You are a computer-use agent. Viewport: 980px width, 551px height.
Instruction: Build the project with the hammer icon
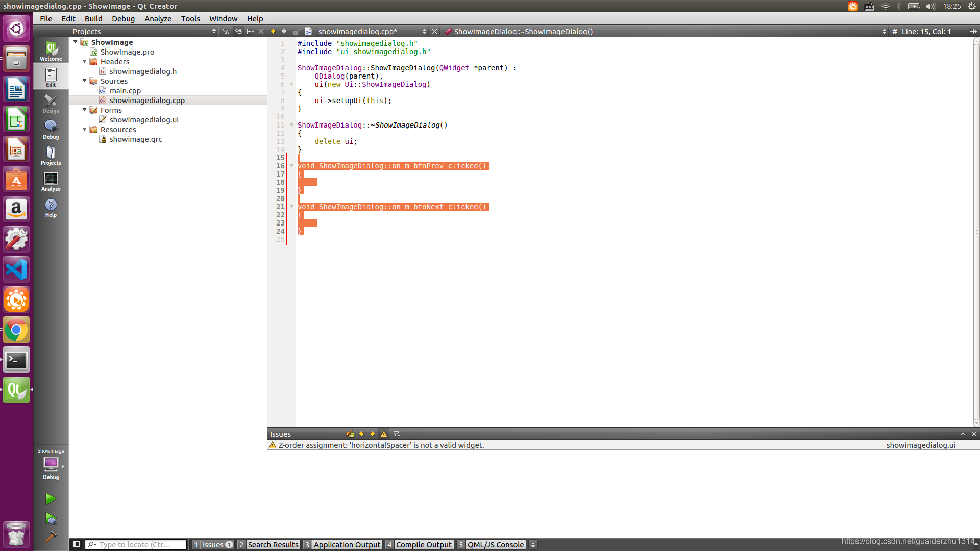(51, 537)
